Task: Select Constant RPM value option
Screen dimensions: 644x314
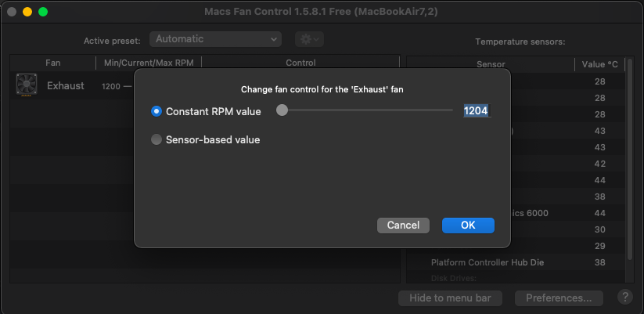Action: tap(157, 111)
